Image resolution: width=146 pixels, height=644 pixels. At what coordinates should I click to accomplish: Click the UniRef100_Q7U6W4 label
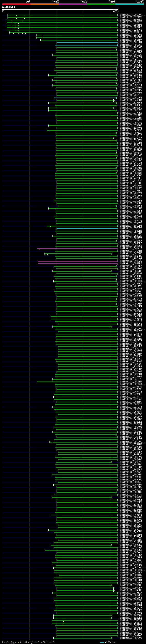pos(131,72)
